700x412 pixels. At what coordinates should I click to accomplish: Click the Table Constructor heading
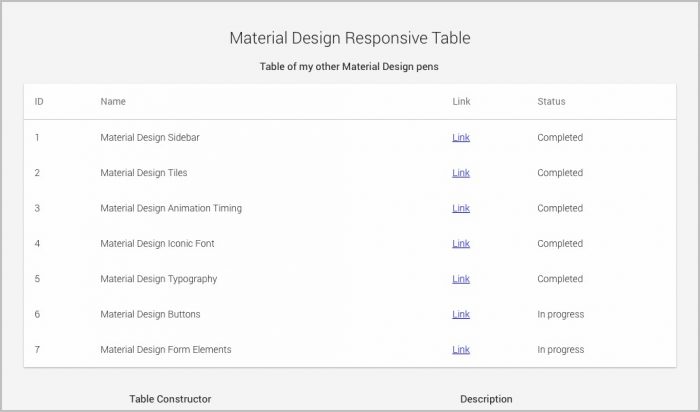click(x=170, y=399)
